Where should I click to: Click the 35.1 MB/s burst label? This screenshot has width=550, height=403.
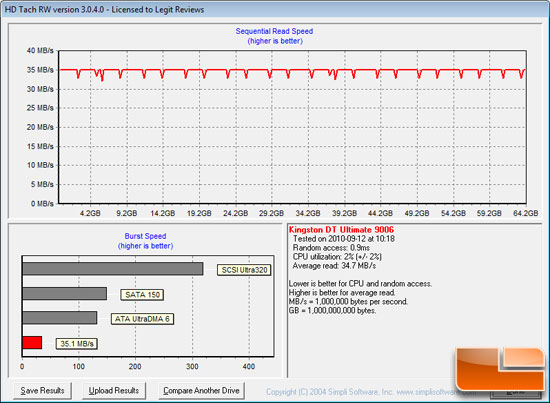pos(77,343)
